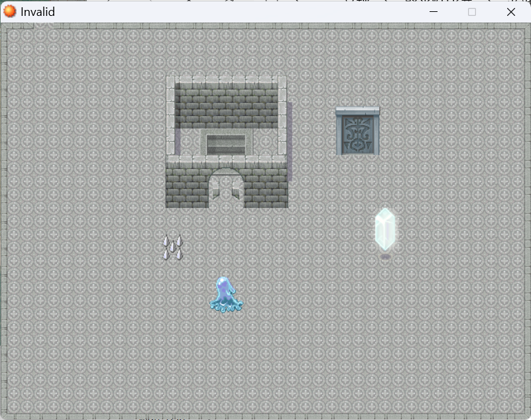This screenshot has width=531, height=420.
Task: Click the carved stone door tablet
Action: (x=357, y=131)
